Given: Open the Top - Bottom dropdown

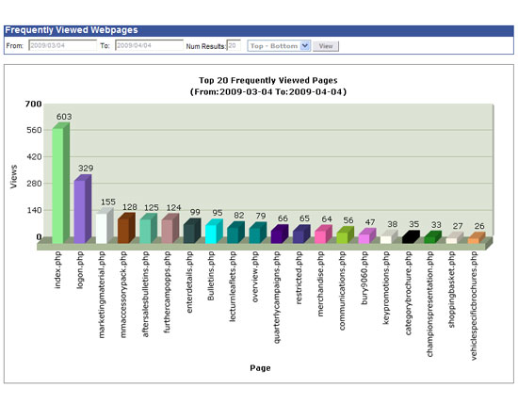Looking at the screenshot, I should 279,46.
